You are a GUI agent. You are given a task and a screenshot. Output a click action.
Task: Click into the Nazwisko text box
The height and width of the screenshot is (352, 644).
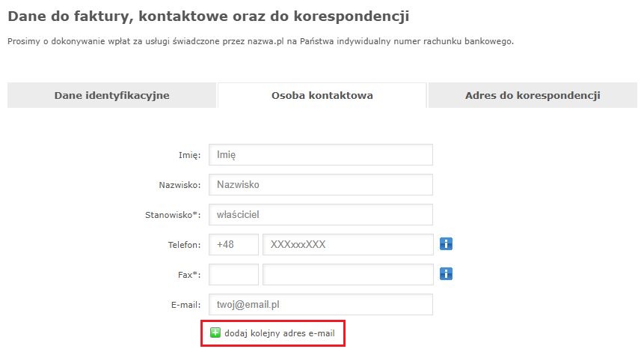[321, 184]
